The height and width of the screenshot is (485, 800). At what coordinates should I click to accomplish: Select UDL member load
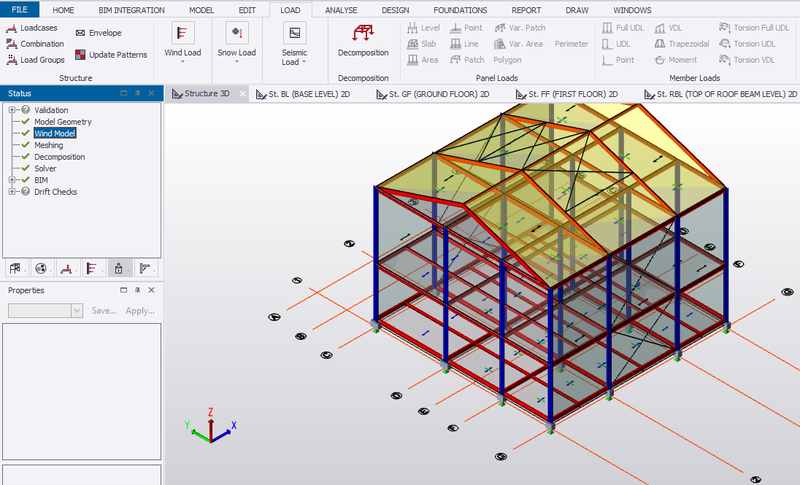point(616,44)
